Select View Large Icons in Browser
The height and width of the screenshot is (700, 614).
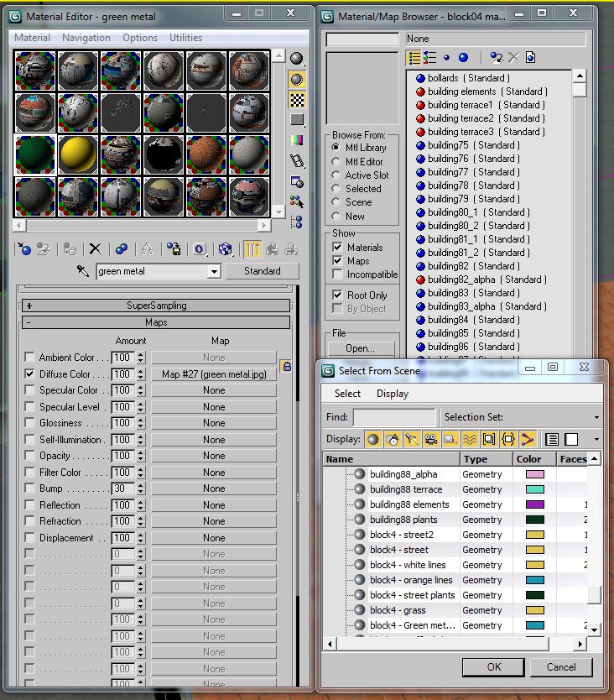pos(464,58)
